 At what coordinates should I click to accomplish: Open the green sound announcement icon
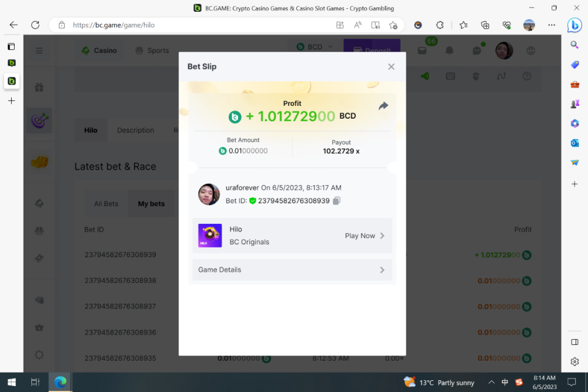425,77
